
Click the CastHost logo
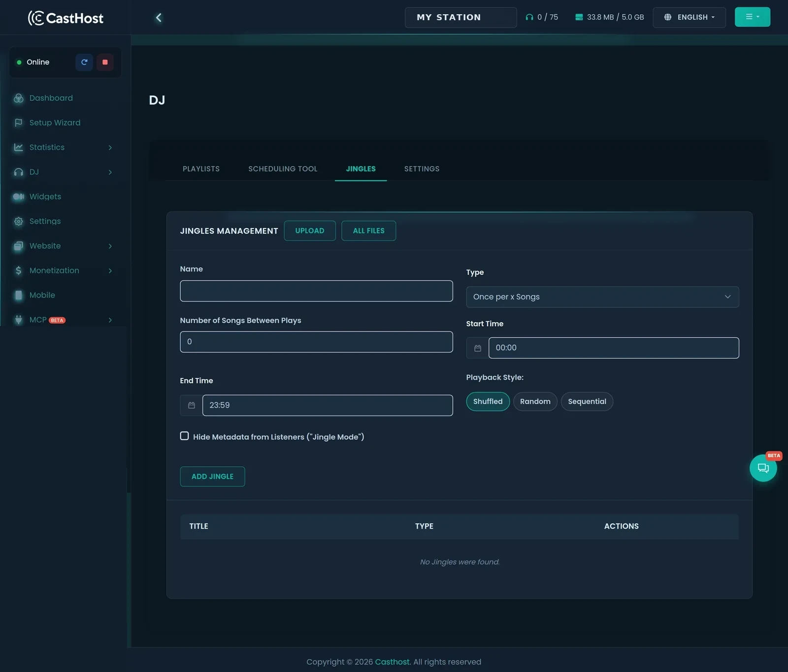(66, 18)
